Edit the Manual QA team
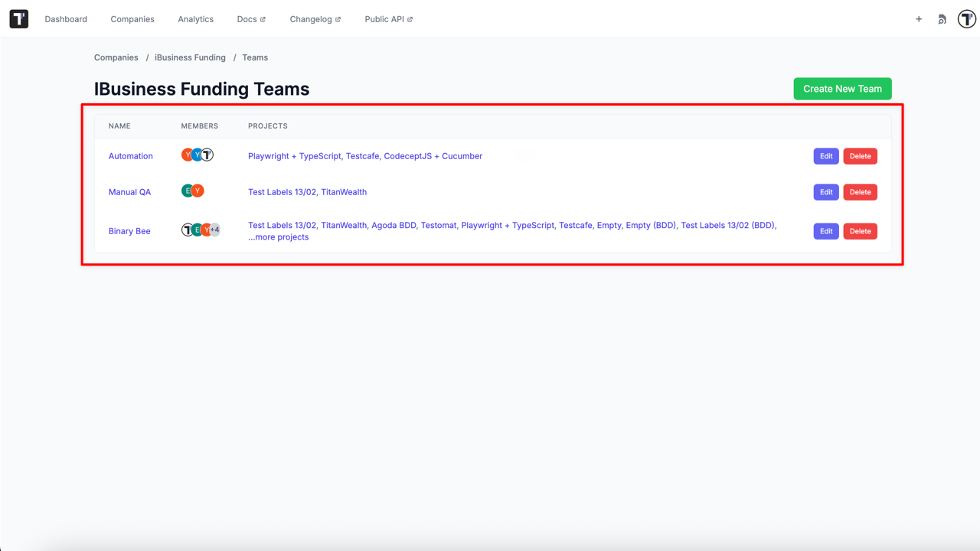The image size is (980, 551). tap(825, 191)
